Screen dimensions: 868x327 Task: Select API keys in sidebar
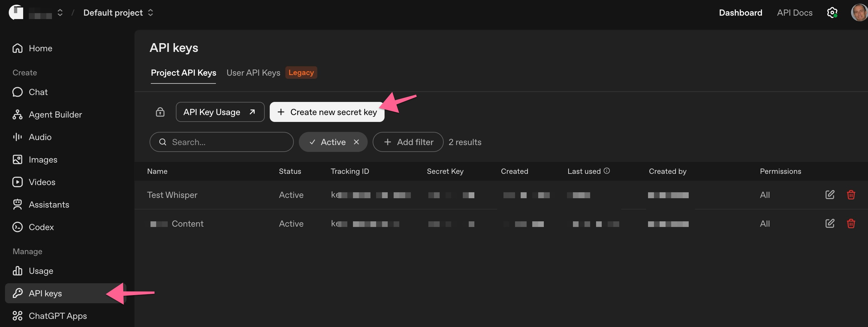66,293
